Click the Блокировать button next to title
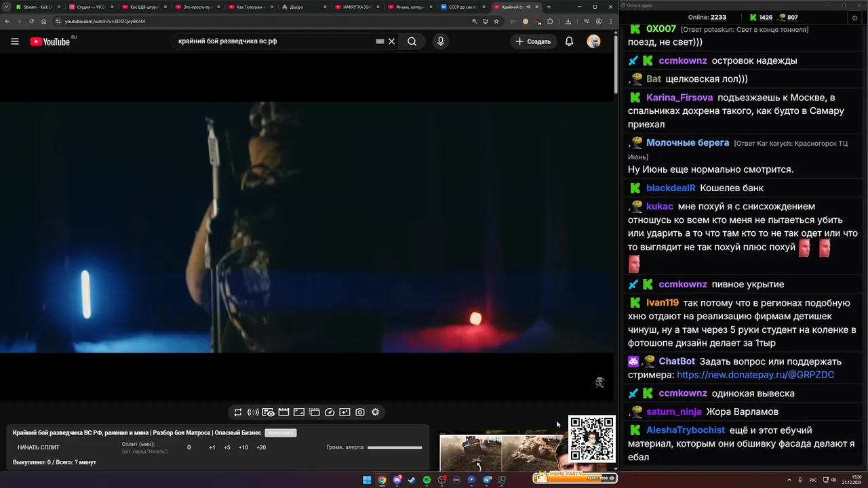 tap(281, 433)
